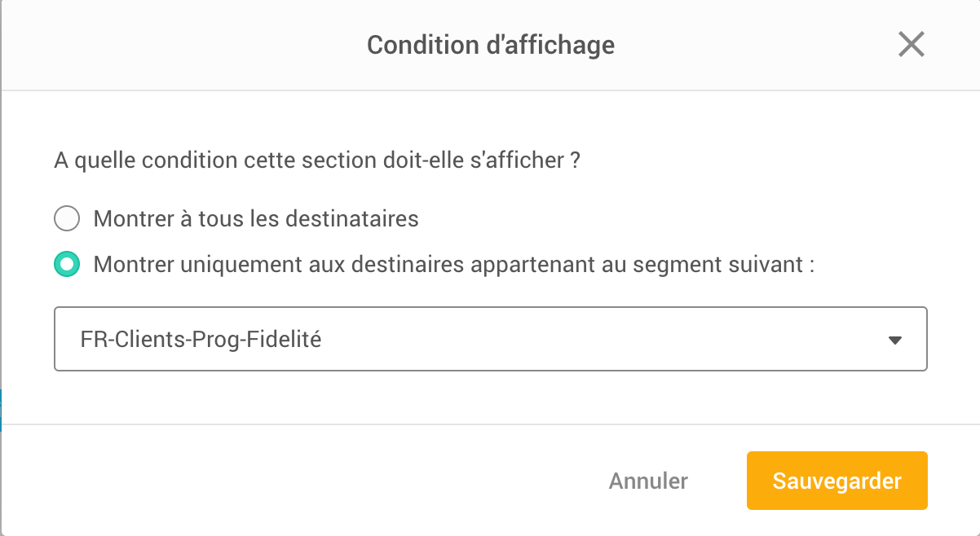Click the 'Condition d'affichage' dialog title
This screenshot has height=536, width=980.
490,45
